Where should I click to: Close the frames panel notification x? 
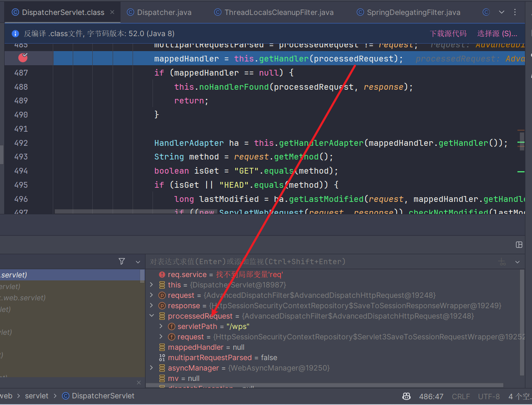(x=139, y=383)
